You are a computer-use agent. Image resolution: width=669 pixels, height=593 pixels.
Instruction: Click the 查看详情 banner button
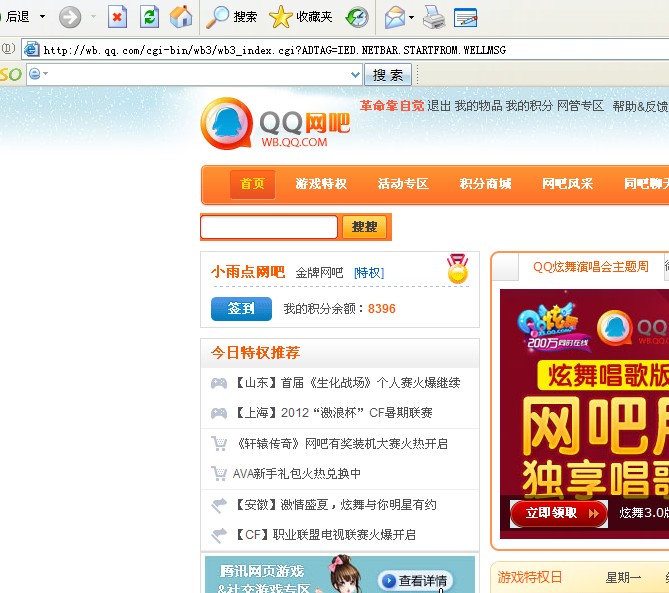(x=415, y=581)
